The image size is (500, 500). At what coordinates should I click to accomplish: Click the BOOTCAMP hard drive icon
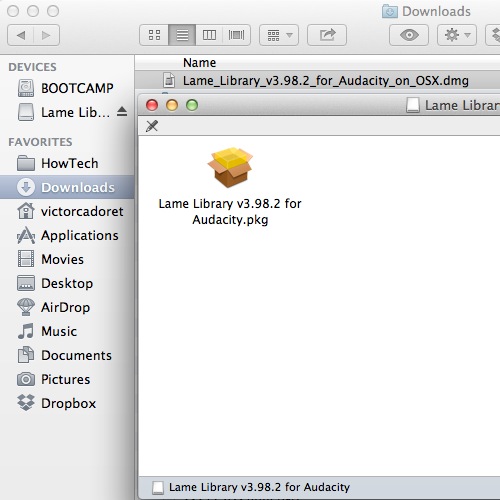pyautogui.click(x=26, y=88)
